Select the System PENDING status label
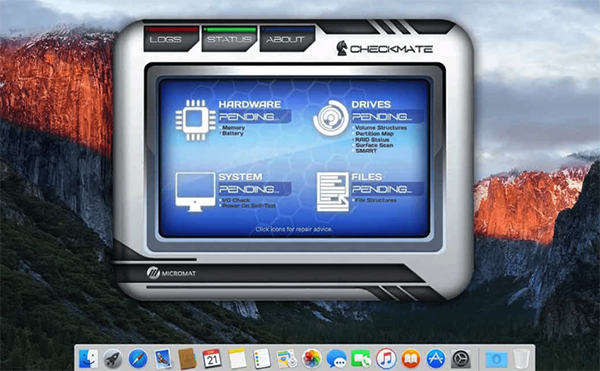This screenshot has width=600, height=371. 254,189
